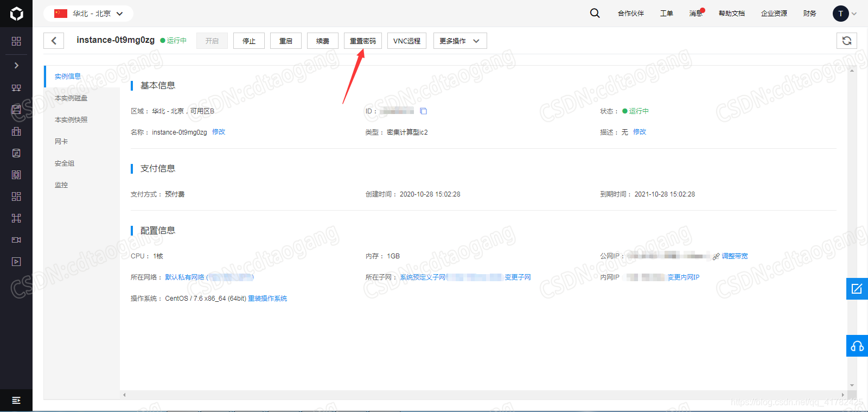Open 消息 notifications in top navigation
The height and width of the screenshot is (412, 868).
click(x=696, y=14)
